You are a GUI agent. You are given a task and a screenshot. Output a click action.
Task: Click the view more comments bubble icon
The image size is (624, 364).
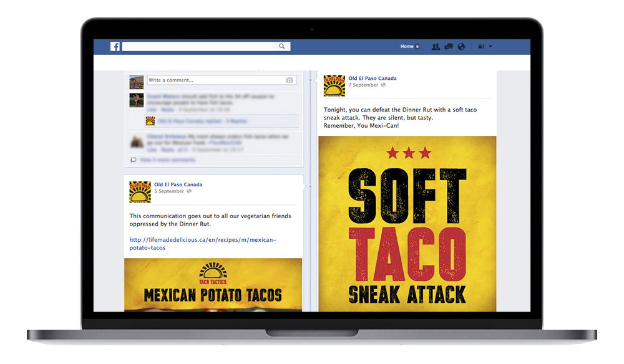click(134, 160)
